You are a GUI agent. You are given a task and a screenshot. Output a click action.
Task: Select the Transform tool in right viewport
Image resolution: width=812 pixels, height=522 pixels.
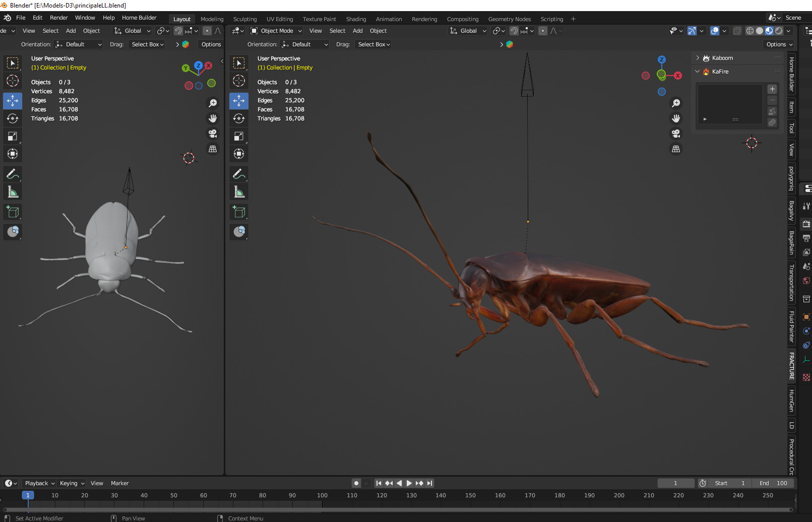[x=239, y=154]
